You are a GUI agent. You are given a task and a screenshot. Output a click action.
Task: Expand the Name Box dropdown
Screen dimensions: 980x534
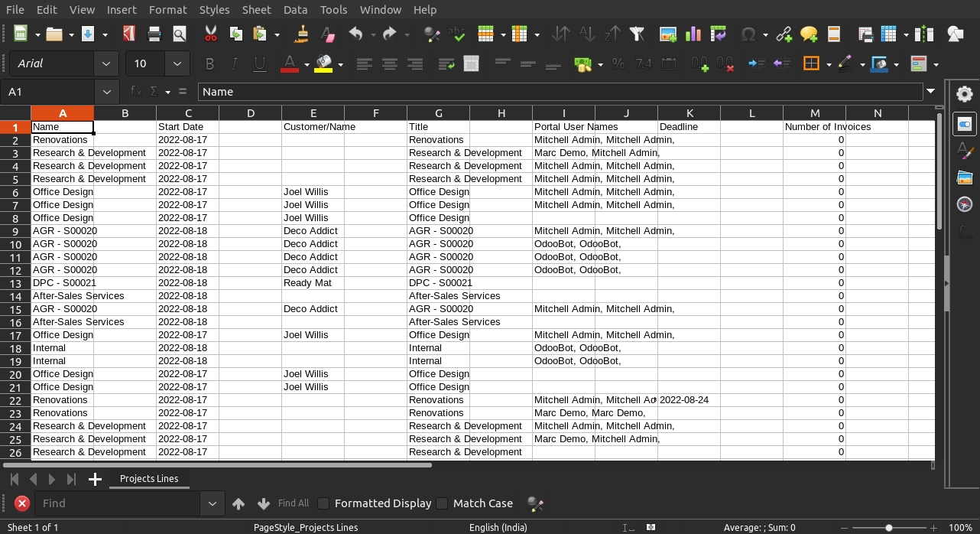point(106,92)
